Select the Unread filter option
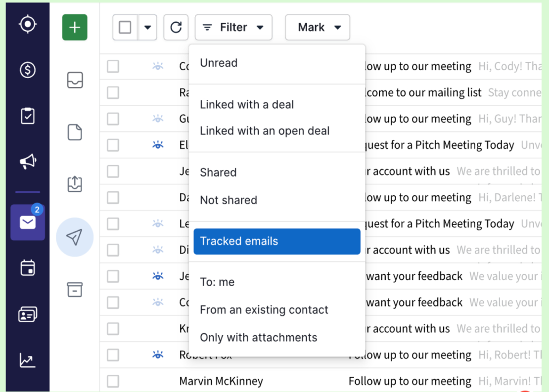The image size is (549, 392). tap(219, 63)
